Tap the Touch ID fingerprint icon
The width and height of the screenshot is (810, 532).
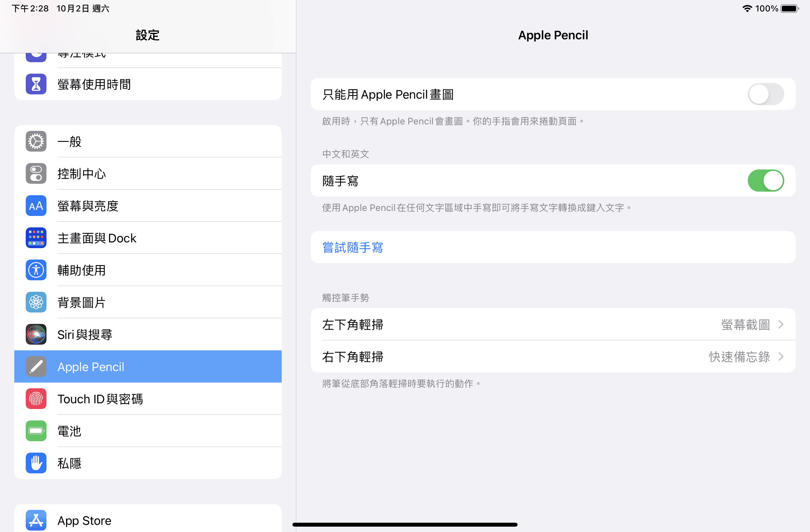[x=36, y=399]
